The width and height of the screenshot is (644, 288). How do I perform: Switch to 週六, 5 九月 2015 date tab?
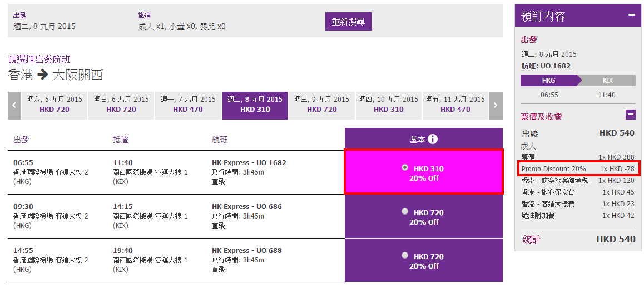[x=55, y=105]
